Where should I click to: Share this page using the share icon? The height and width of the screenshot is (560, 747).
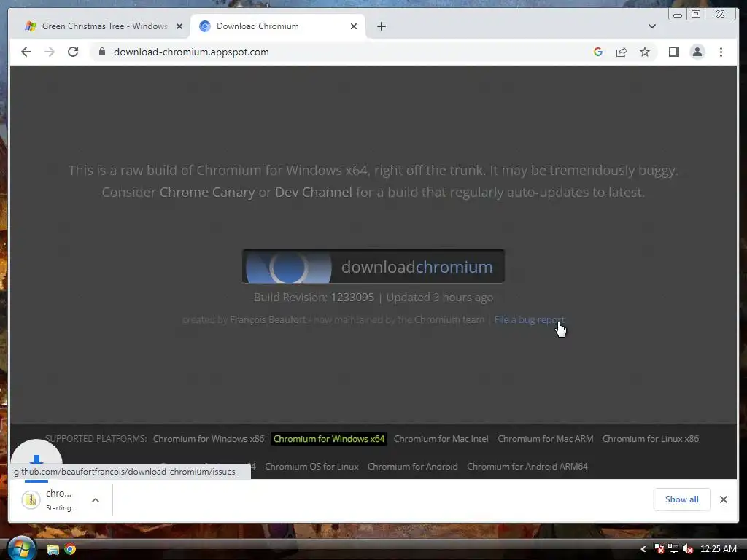(x=622, y=52)
